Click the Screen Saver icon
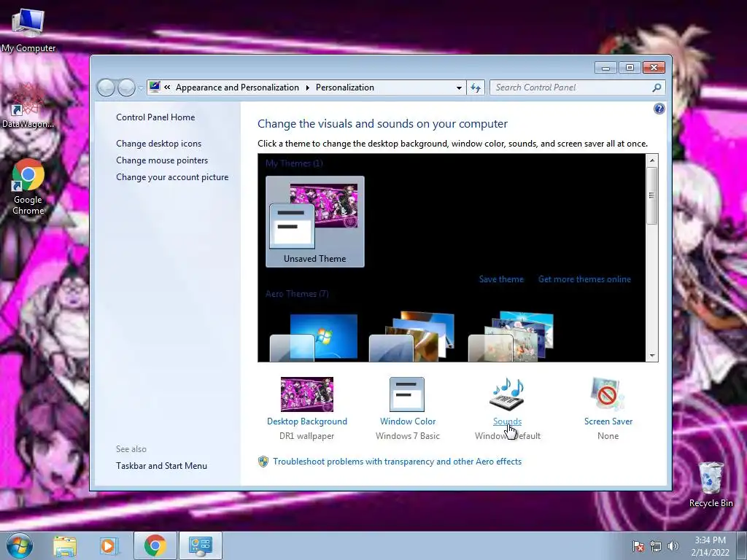Image resolution: width=747 pixels, height=560 pixels. coord(608,394)
